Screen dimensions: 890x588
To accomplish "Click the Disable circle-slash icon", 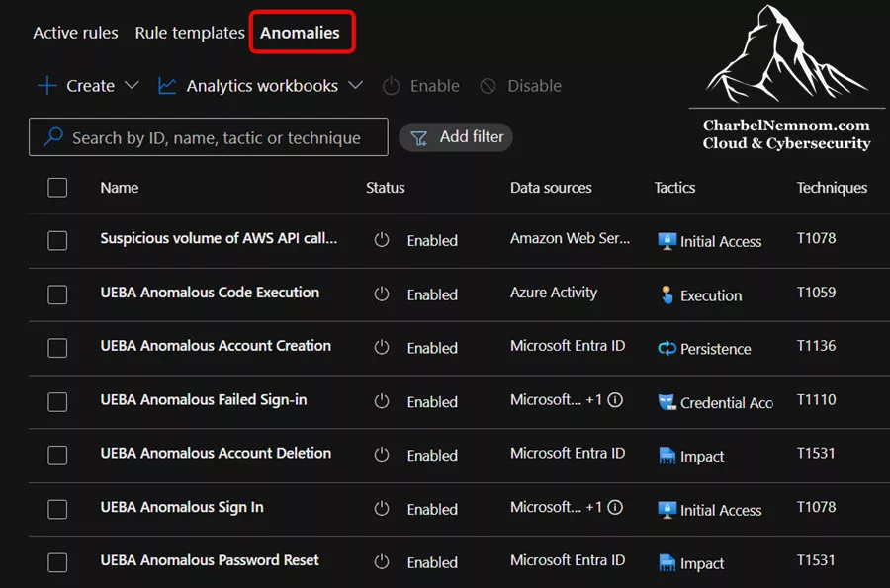I will point(489,86).
